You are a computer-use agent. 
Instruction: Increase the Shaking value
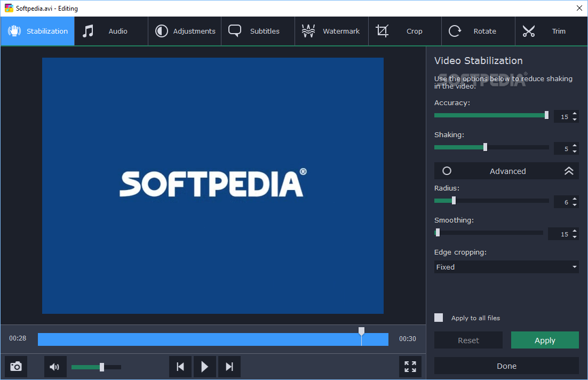(x=575, y=146)
